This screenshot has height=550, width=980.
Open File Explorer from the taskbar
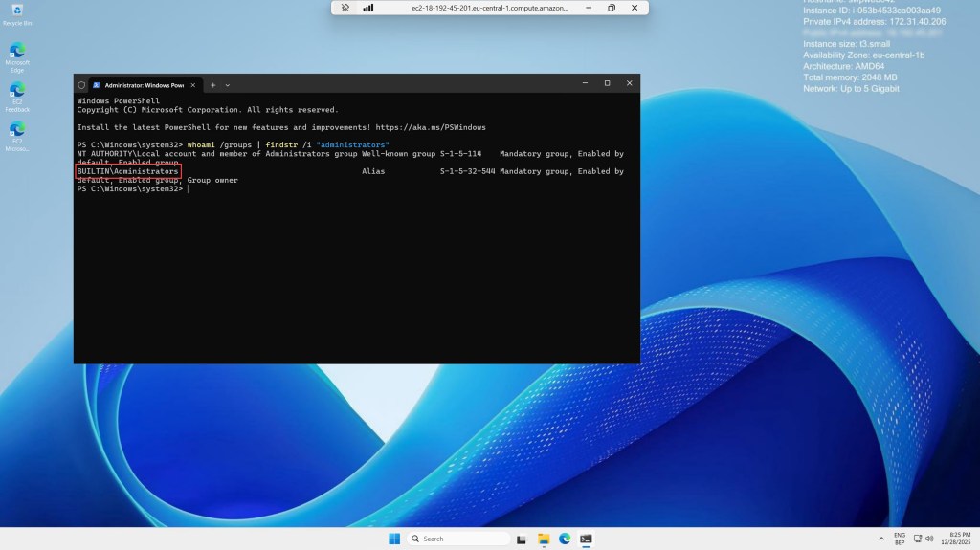[543, 539]
